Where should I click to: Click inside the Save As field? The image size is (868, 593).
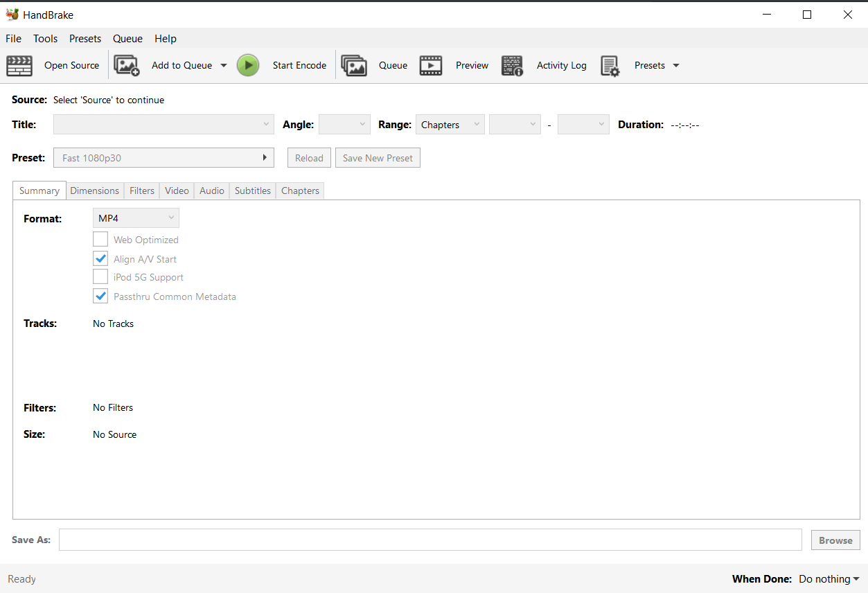(429, 540)
